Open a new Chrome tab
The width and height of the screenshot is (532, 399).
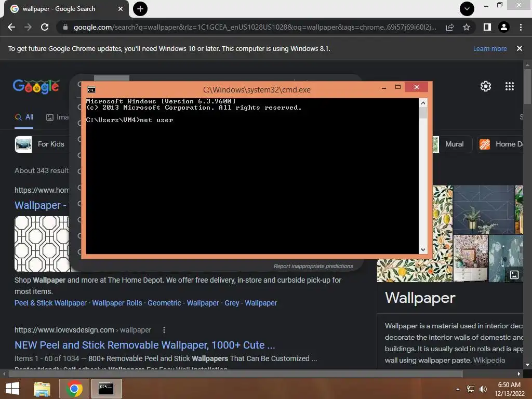click(140, 9)
